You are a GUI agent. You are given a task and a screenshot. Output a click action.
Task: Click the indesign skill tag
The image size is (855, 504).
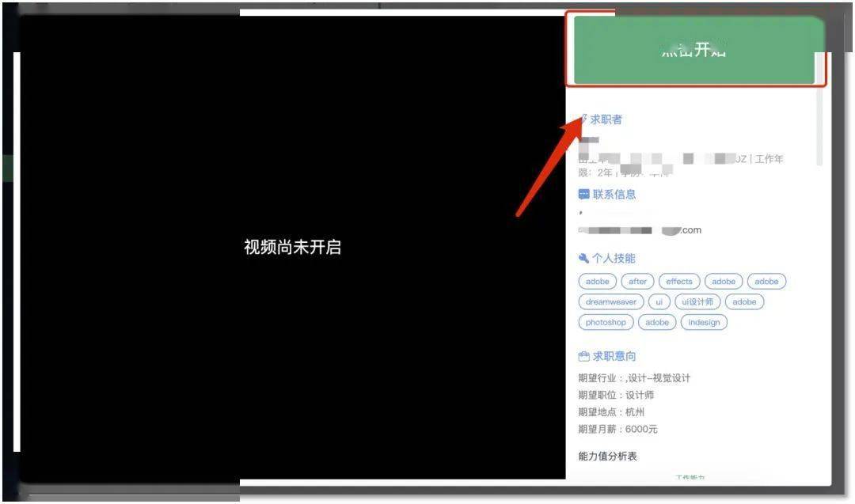[x=704, y=323]
